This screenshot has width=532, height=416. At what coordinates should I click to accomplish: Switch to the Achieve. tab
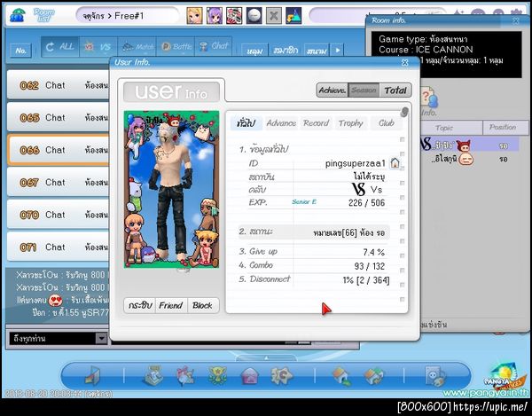point(332,90)
